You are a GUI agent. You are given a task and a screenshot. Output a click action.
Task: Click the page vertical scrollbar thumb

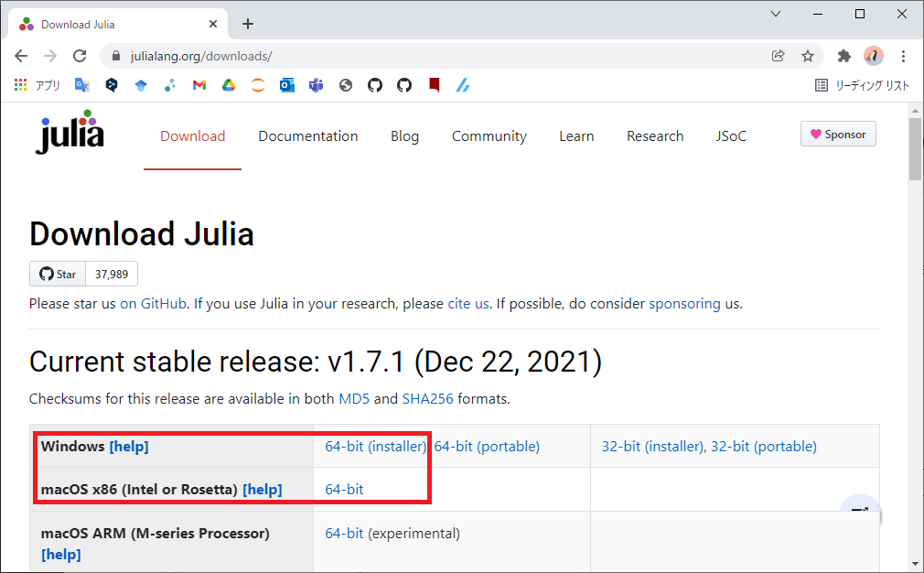click(915, 149)
